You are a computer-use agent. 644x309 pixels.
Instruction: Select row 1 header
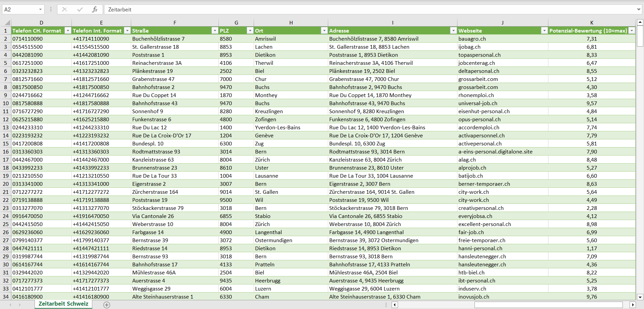(x=6, y=31)
